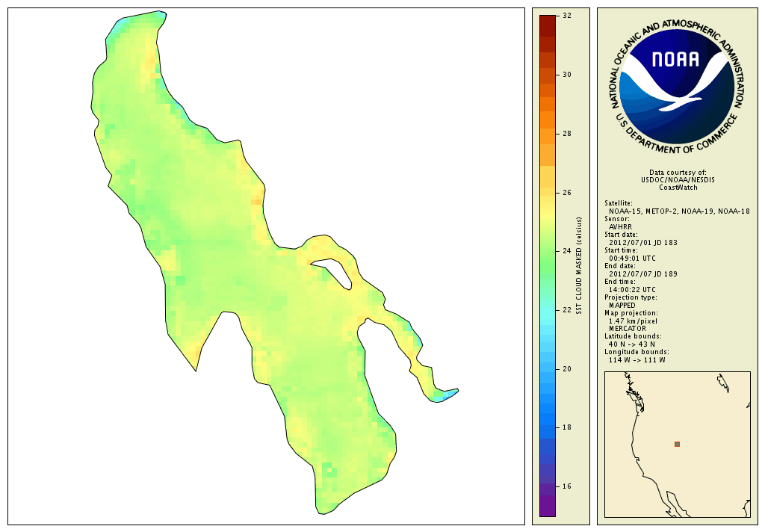Click the '1.47 km/pixel' resolution value
This screenshot has width=765, height=532.
coord(633,321)
